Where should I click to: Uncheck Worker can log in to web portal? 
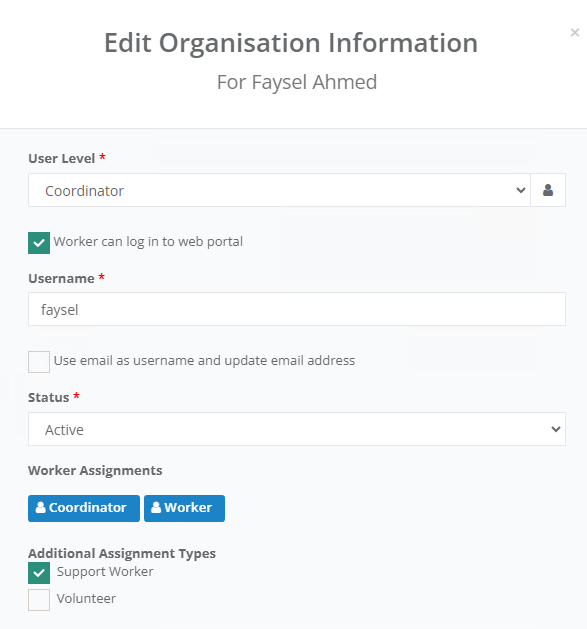(39, 243)
